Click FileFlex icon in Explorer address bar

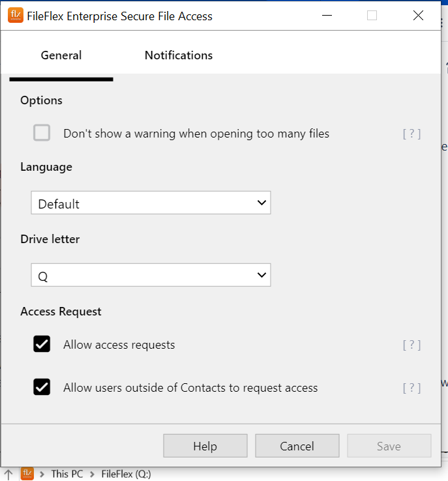pos(27,473)
